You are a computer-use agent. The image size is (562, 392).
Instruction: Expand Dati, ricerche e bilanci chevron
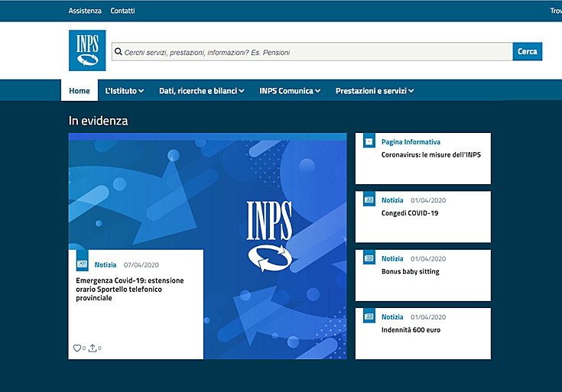(x=242, y=91)
